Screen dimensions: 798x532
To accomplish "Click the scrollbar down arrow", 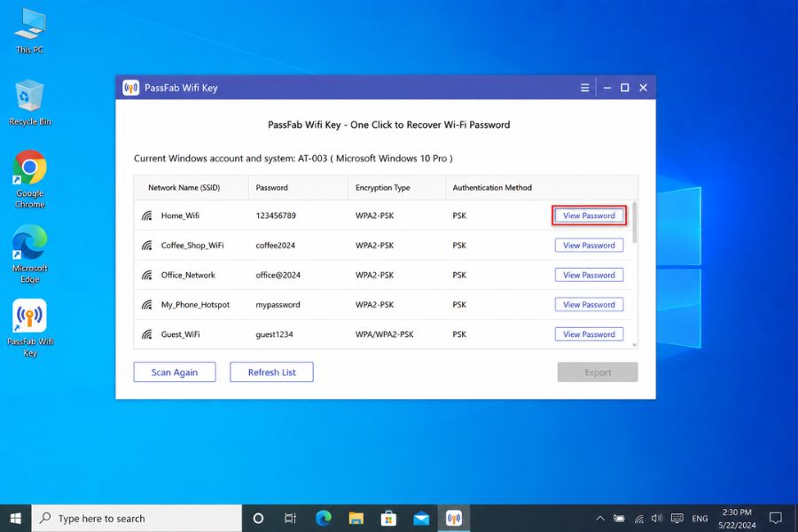I will (635, 345).
